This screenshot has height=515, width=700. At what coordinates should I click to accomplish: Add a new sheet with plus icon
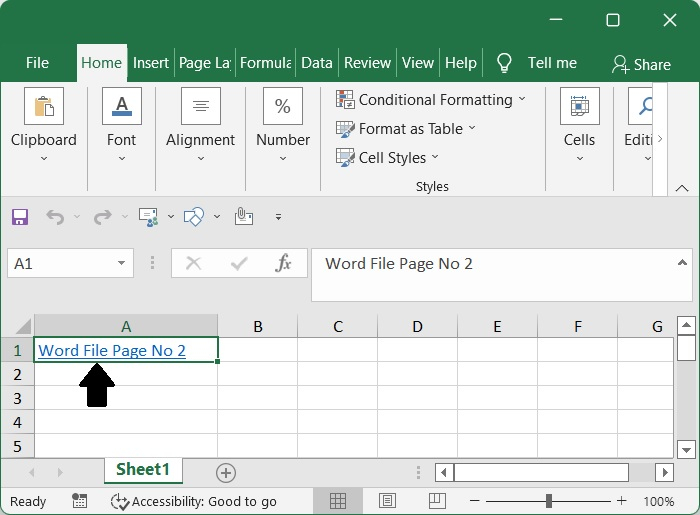point(226,472)
